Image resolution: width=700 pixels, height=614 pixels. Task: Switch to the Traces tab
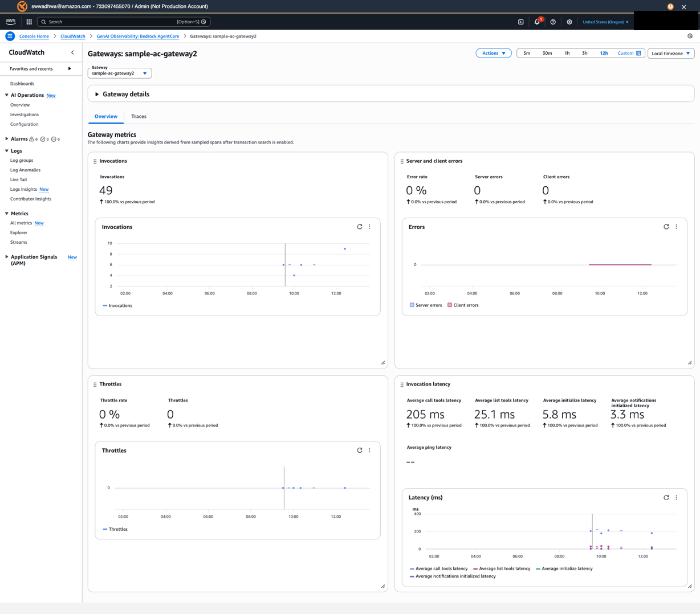pyautogui.click(x=139, y=116)
